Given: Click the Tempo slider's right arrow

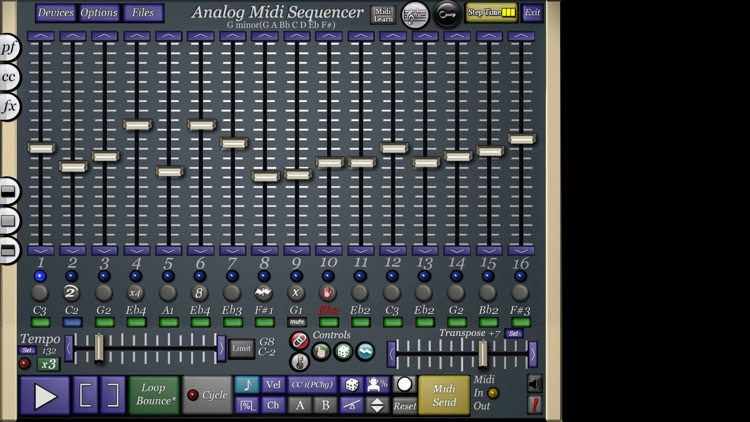Looking at the screenshot, I should pyautogui.click(x=221, y=348).
